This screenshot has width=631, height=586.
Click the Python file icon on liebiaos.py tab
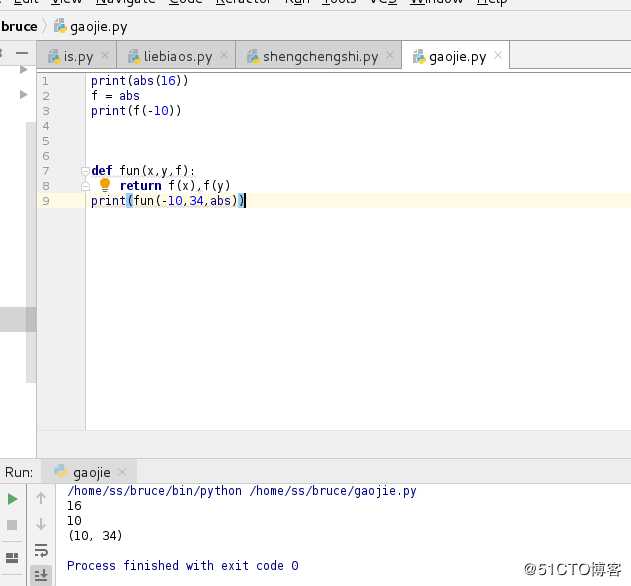(x=134, y=57)
